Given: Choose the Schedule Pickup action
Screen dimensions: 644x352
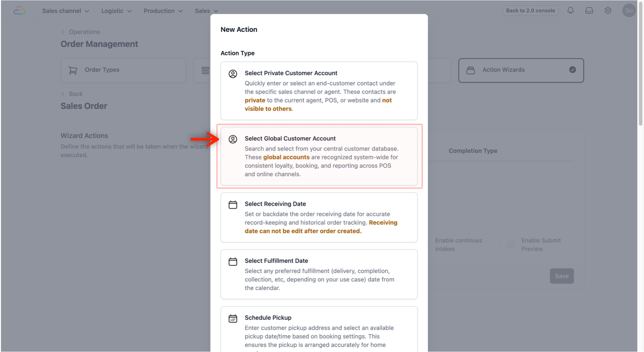Looking at the screenshot, I should (319, 329).
